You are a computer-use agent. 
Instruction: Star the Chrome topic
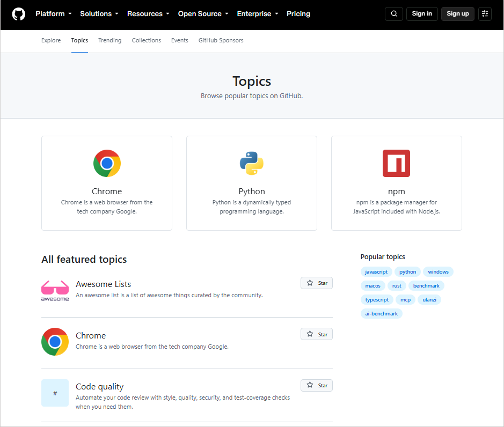pyautogui.click(x=317, y=334)
